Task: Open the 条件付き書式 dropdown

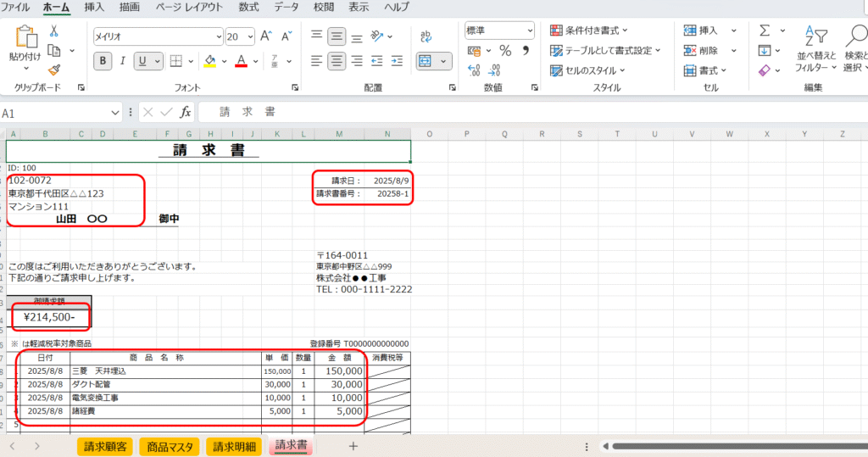Action: (x=588, y=31)
